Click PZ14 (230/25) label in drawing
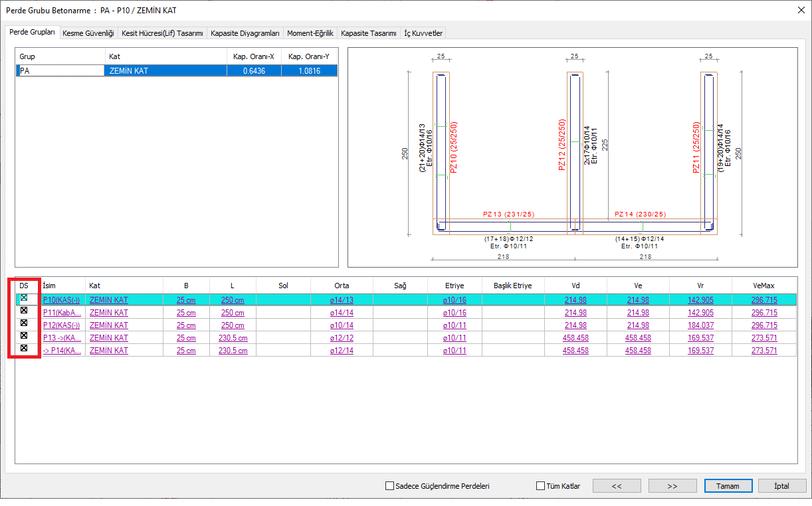 (x=640, y=214)
